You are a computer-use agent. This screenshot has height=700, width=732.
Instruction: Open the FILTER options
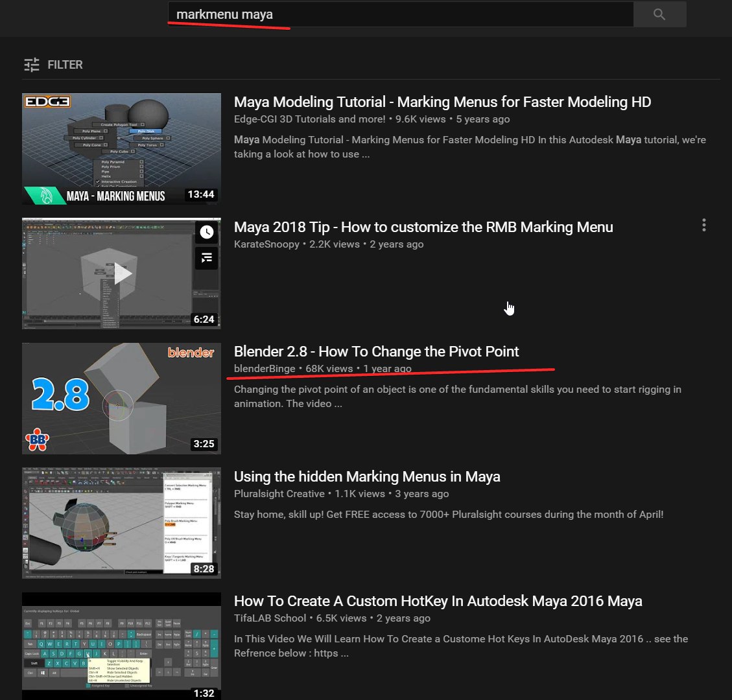(x=53, y=64)
